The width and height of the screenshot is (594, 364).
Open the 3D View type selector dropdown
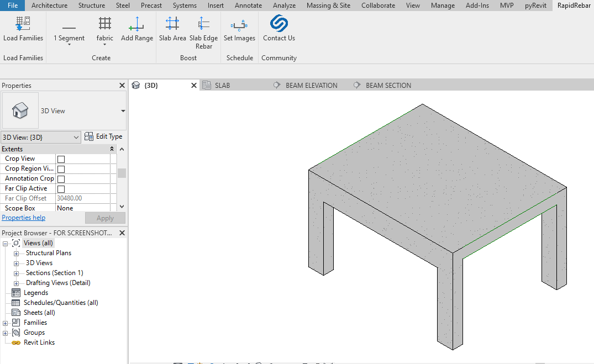coord(123,111)
